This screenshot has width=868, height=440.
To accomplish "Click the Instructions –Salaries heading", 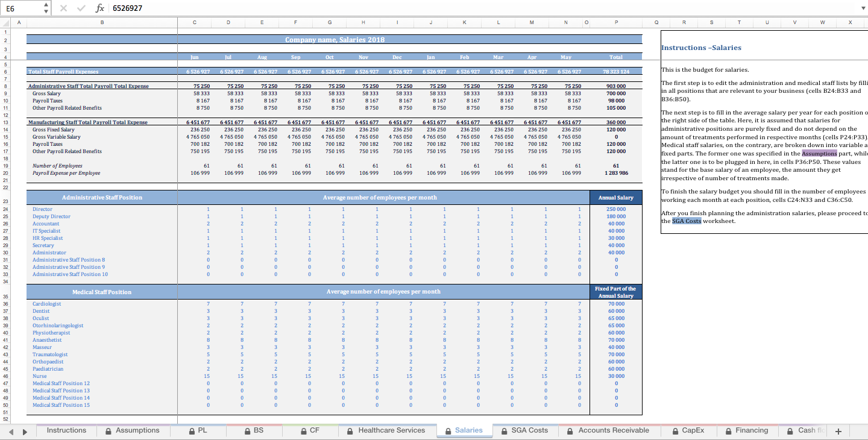I will tap(701, 48).
